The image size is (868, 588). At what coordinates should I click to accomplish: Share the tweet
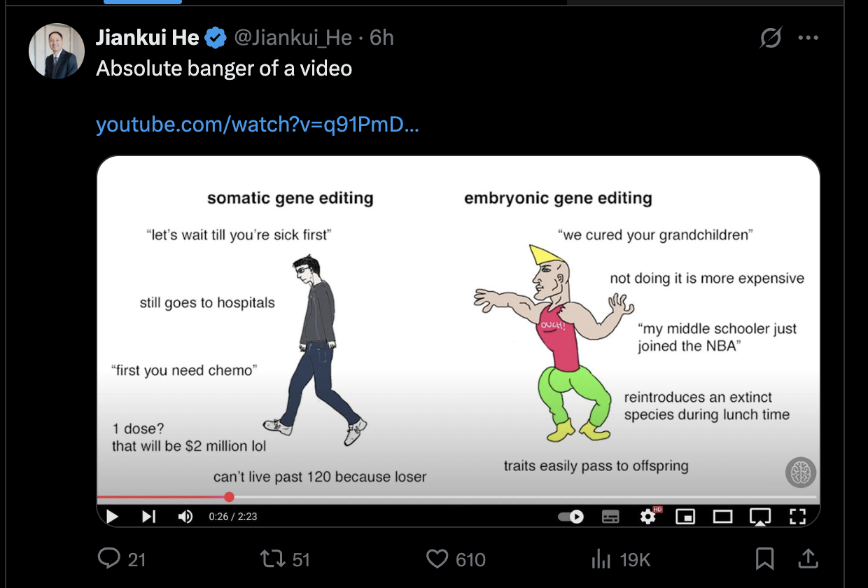click(808, 558)
